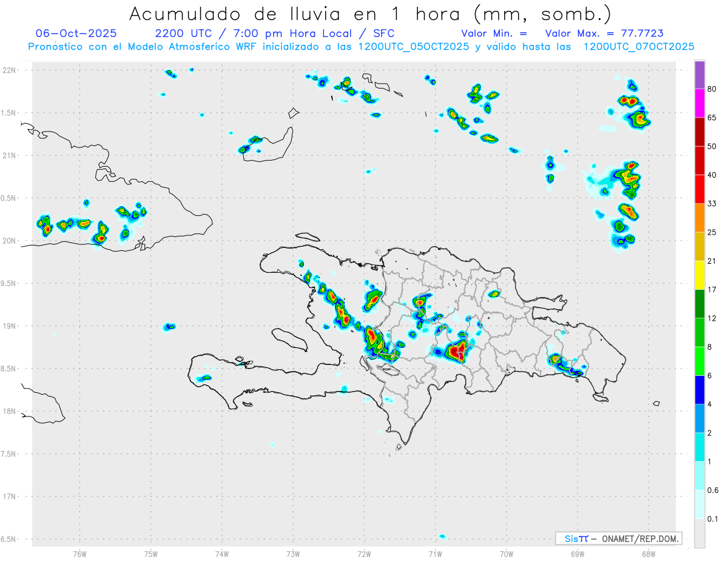This screenshot has height=562, width=728.
Task: Select the lime green band between 6 and 8
Action: tap(699, 361)
